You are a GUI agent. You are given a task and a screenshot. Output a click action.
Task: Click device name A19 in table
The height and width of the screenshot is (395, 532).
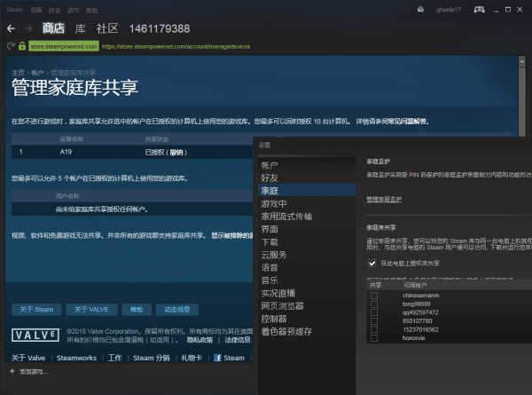pyautogui.click(x=66, y=152)
